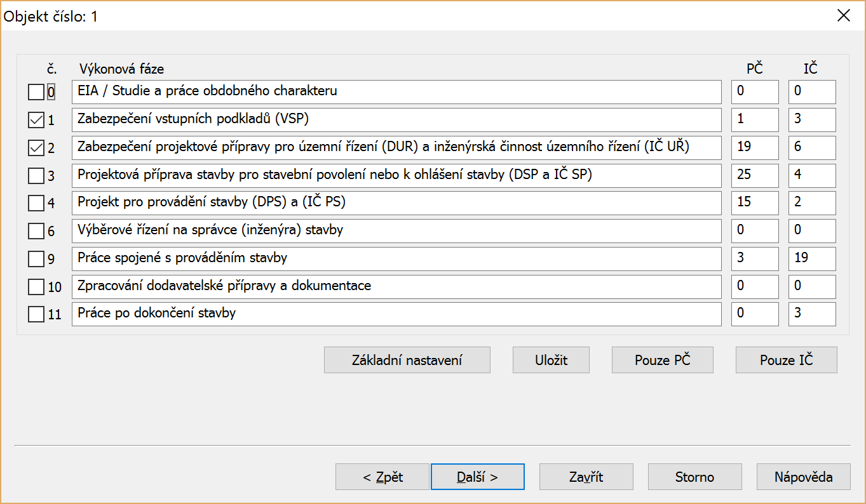
Task: Choose the Pouze IČ button
Action: [x=786, y=360]
